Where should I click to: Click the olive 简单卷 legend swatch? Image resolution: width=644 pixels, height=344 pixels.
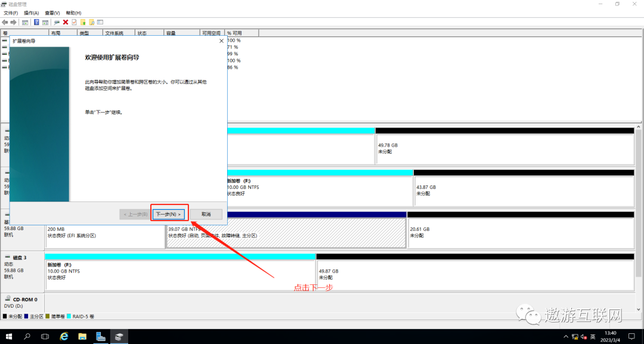pyautogui.click(x=48, y=317)
